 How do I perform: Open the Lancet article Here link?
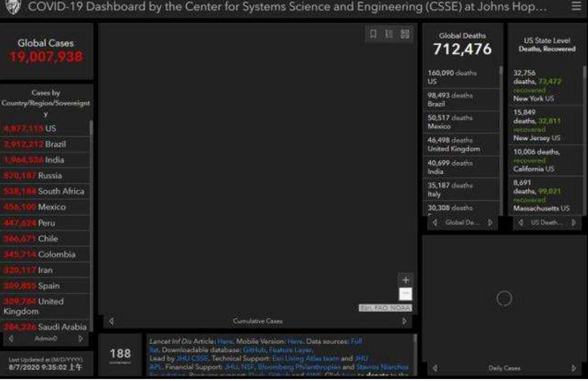tap(225, 341)
